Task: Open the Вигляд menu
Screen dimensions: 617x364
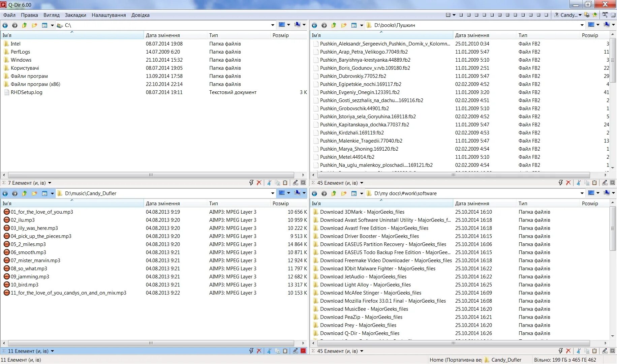Action: point(52,15)
